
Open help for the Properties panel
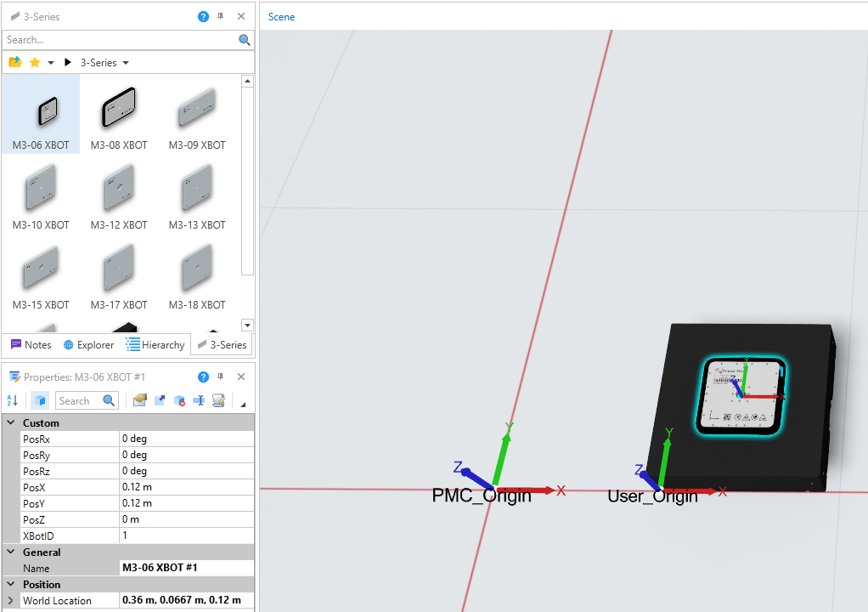pos(203,377)
